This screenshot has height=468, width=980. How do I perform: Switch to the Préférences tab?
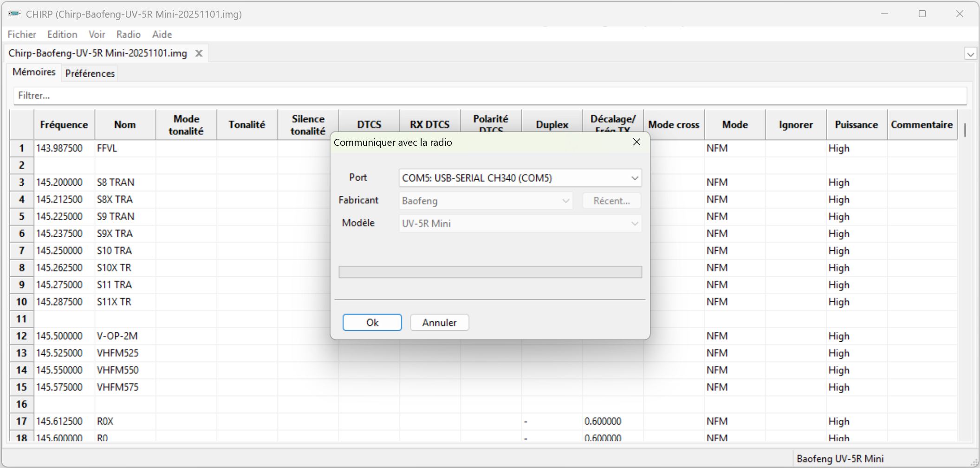coord(90,73)
